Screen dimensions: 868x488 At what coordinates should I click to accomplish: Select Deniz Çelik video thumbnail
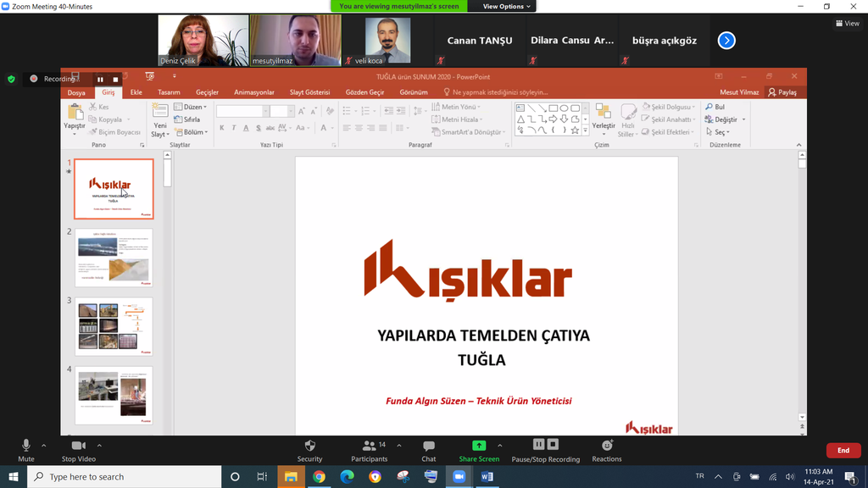click(203, 41)
